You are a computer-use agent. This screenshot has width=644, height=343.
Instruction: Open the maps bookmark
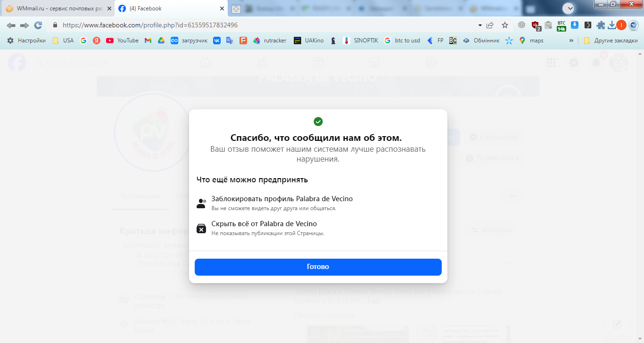(x=531, y=41)
